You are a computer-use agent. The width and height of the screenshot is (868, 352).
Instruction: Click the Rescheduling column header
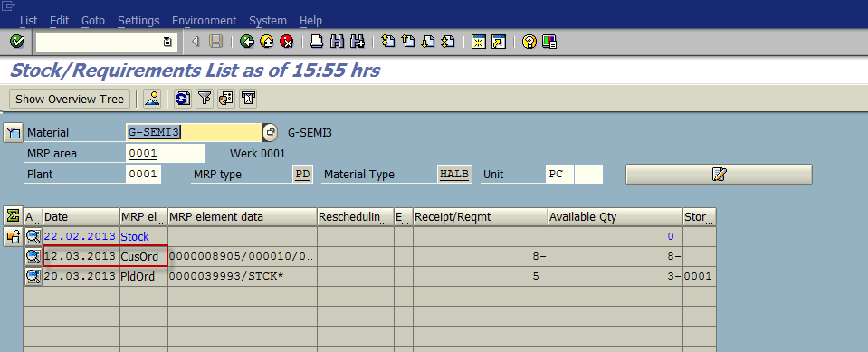click(355, 217)
